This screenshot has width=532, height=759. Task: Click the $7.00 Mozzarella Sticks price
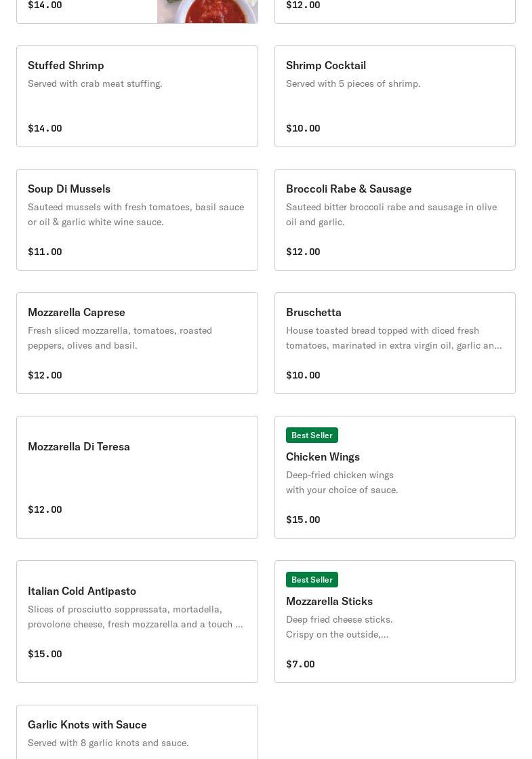click(x=300, y=664)
